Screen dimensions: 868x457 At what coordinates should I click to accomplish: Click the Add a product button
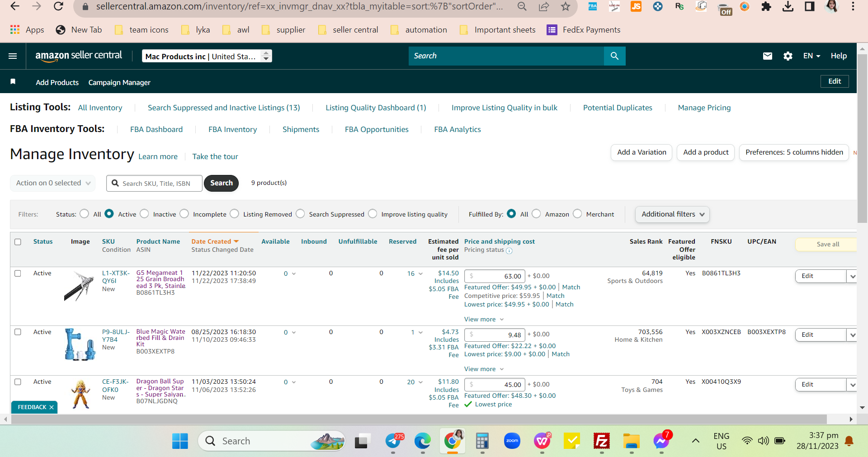click(706, 152)
